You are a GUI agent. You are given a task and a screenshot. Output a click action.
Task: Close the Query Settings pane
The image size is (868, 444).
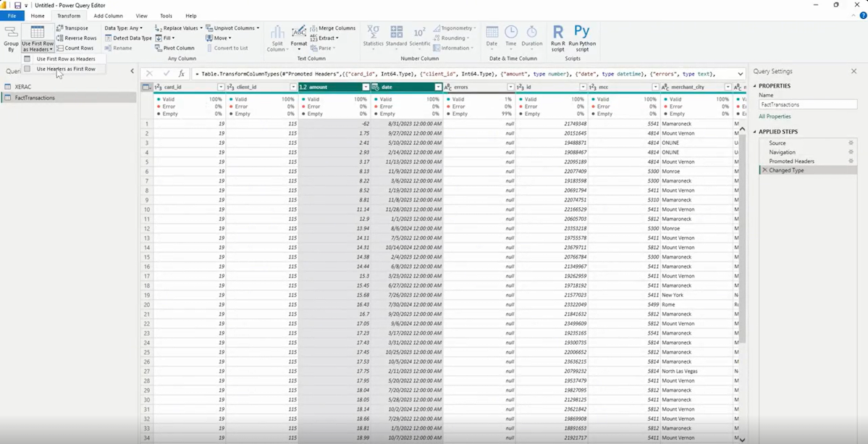coord(854,72)
